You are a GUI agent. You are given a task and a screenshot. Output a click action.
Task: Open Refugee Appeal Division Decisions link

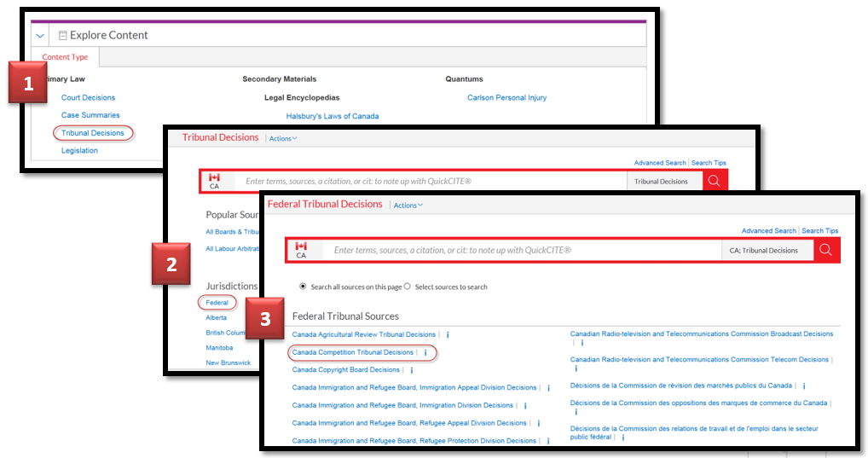409,423
